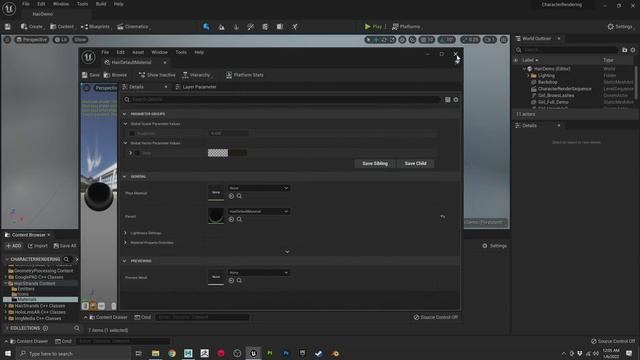Use selected asset for Phys Material

[231, 196]
